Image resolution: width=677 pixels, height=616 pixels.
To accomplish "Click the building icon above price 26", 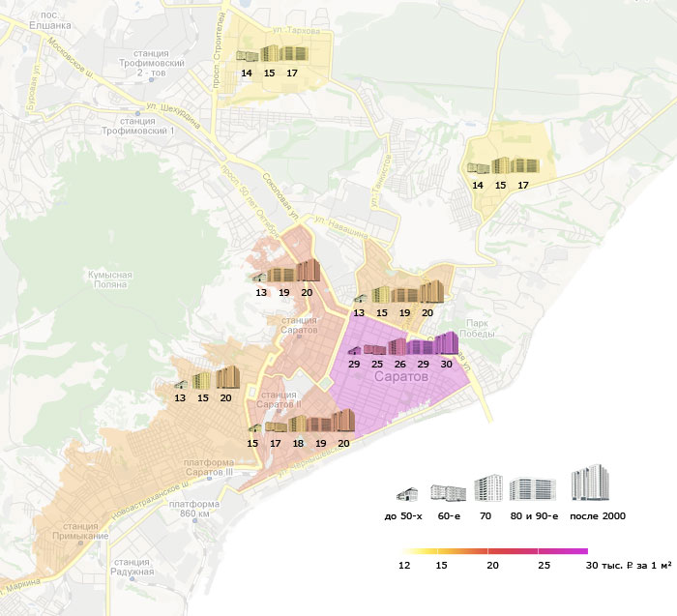I will point(397,346).
